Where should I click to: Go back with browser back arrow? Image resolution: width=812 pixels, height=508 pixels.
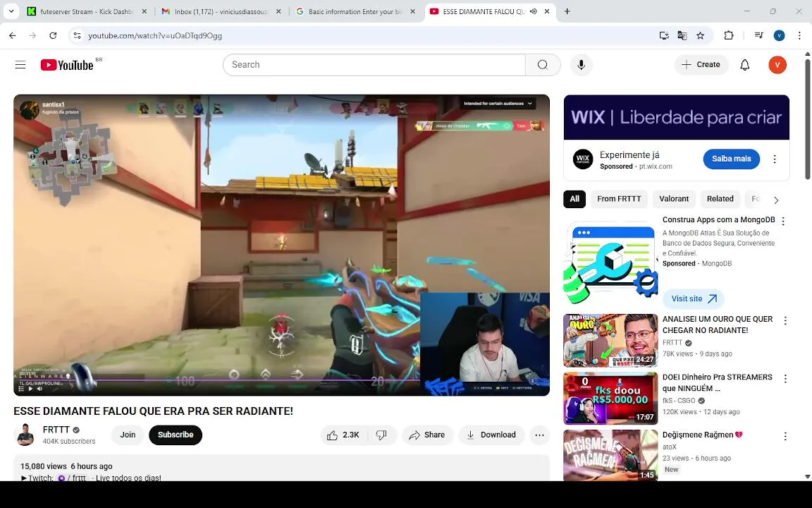coord(13,35)
